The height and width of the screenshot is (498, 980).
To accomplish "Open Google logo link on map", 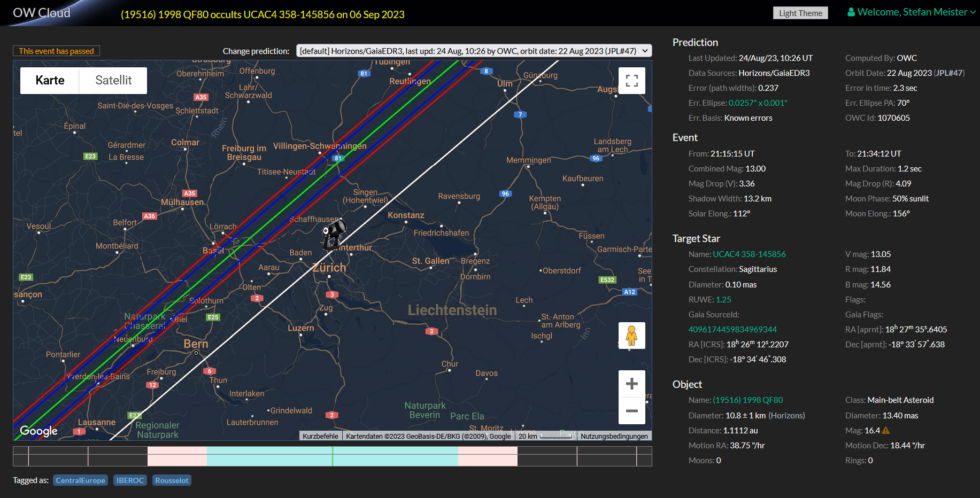I will pos(38,431).
